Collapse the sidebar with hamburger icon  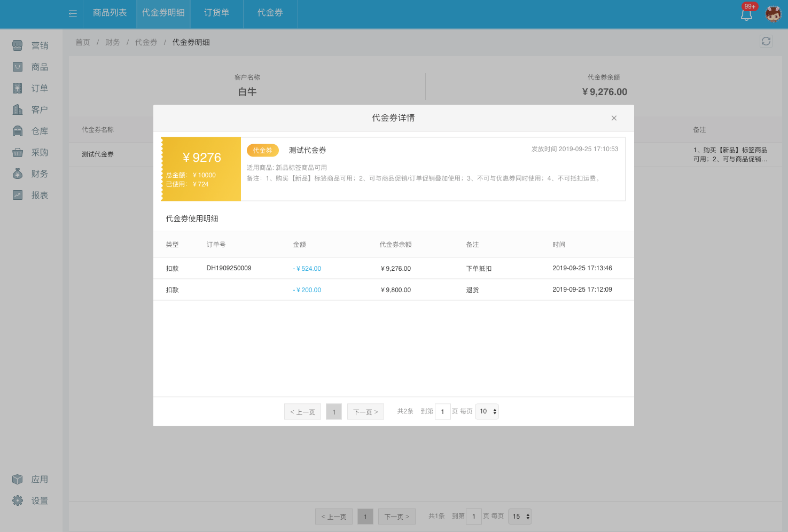point(73,13)
